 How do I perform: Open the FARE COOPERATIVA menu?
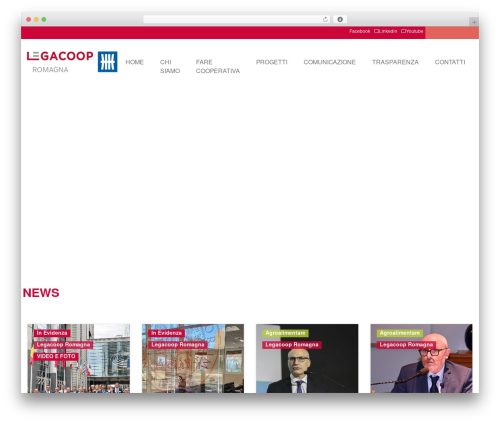[x=218, y=66]
